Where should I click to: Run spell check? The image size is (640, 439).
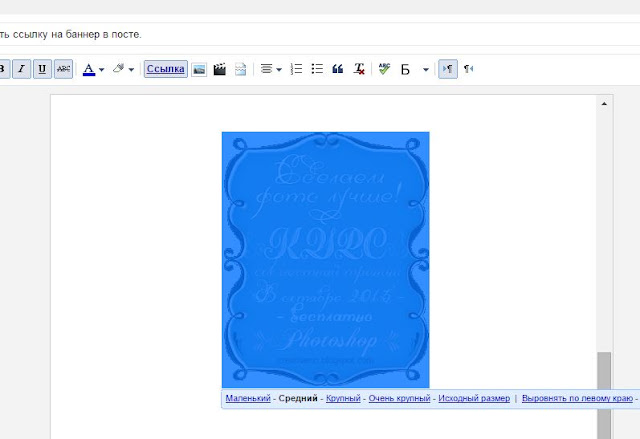pos(384,69)
